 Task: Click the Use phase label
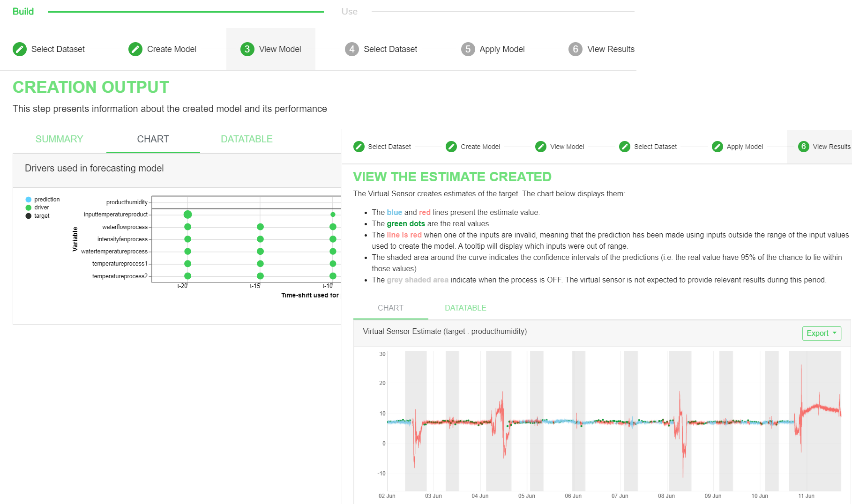(350, 11)
